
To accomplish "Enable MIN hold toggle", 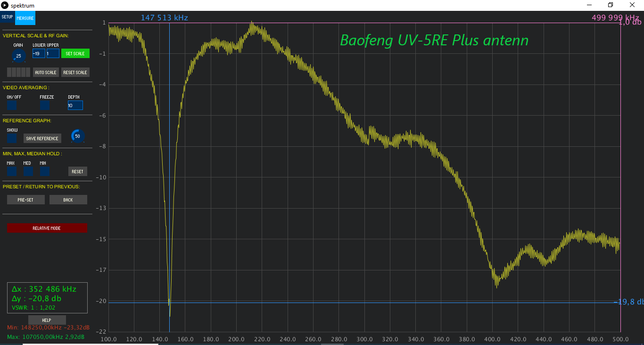I will 44,171.
